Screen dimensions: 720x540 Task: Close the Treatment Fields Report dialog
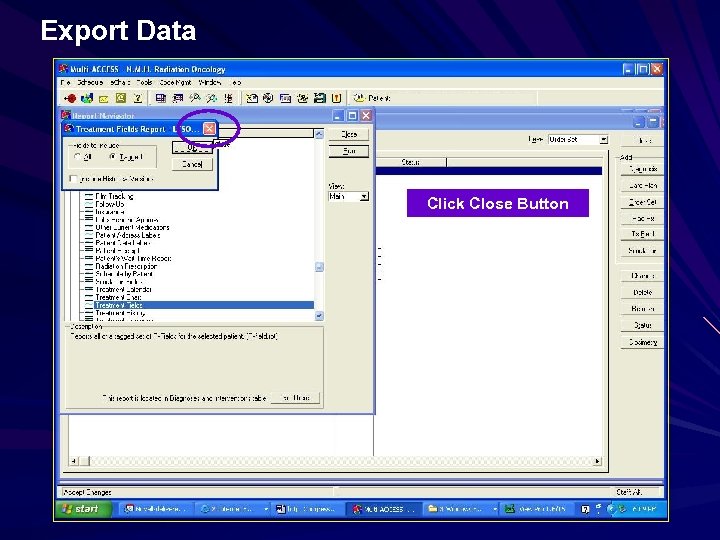pyautogui.click(x=209, y=129)
